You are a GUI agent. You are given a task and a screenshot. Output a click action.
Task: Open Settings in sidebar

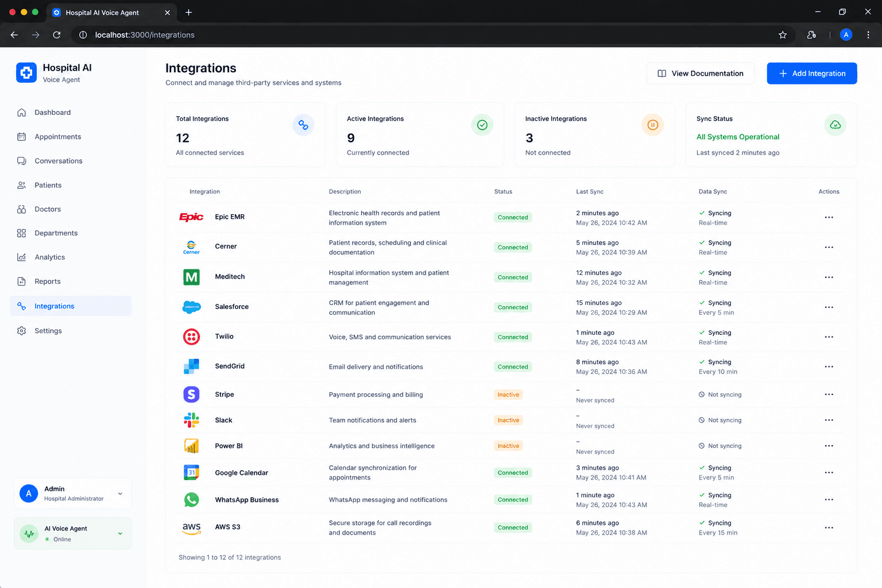point(71,331)
